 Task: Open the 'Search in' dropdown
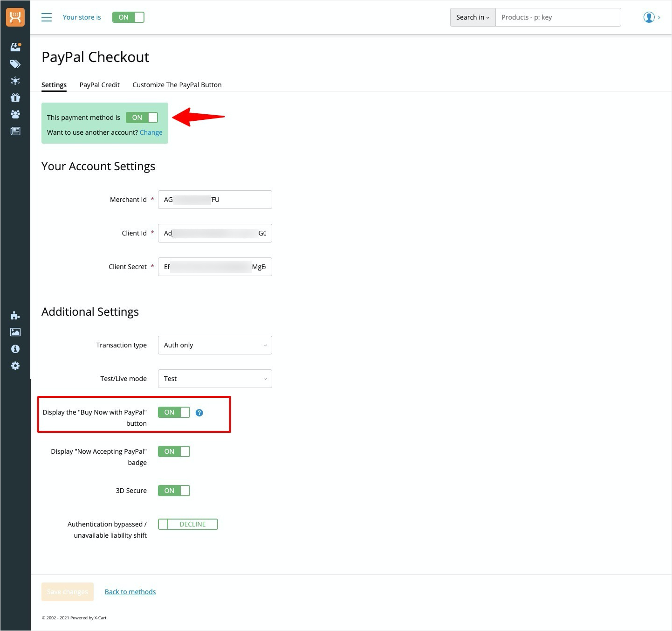(x=473, y=17)
